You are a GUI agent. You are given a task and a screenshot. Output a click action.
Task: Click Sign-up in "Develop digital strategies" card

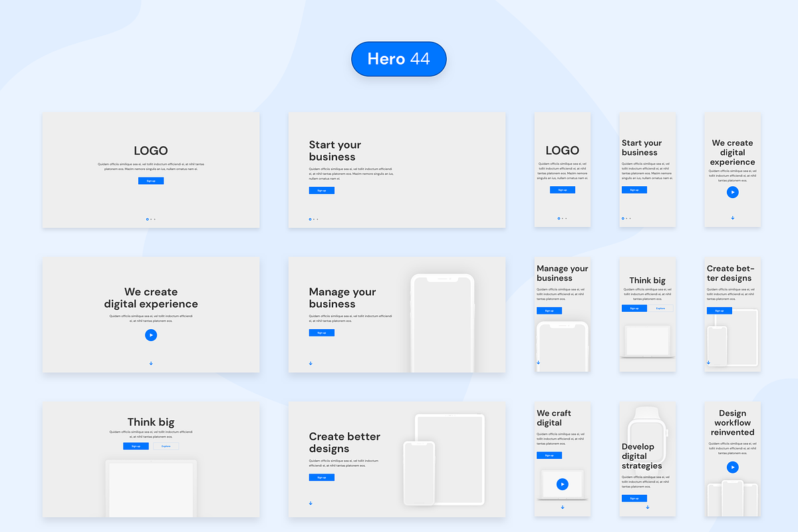(x=634, y=498)
